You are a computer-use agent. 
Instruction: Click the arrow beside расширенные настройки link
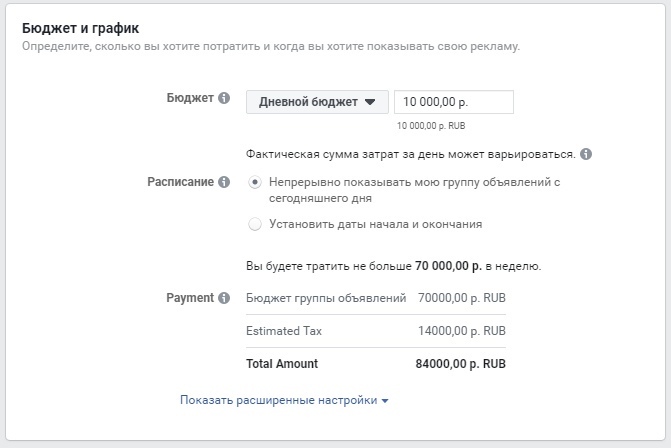385,401
